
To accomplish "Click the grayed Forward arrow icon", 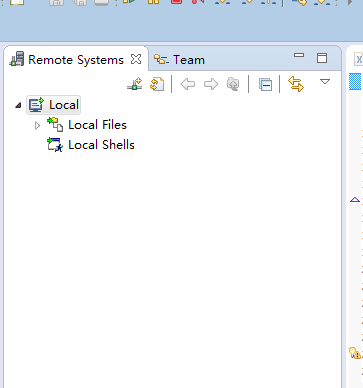I will point(211,84).
